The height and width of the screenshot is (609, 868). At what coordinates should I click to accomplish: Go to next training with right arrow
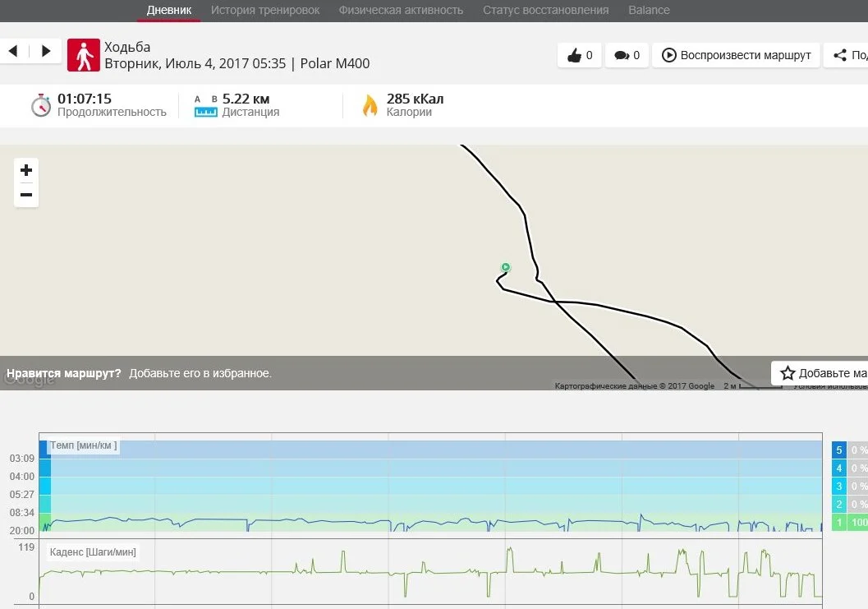pyautogui.click(x=46, y=52)
